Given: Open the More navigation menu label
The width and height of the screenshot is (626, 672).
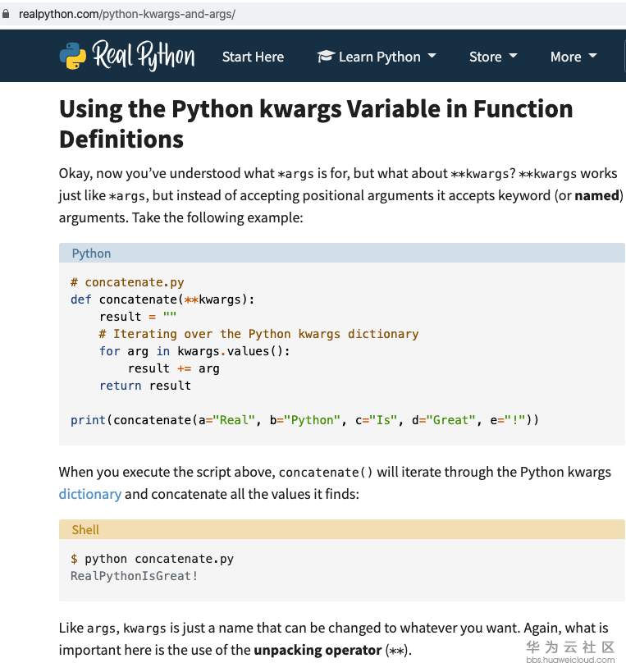Looking at the screenshot, I should pos(565,57).
